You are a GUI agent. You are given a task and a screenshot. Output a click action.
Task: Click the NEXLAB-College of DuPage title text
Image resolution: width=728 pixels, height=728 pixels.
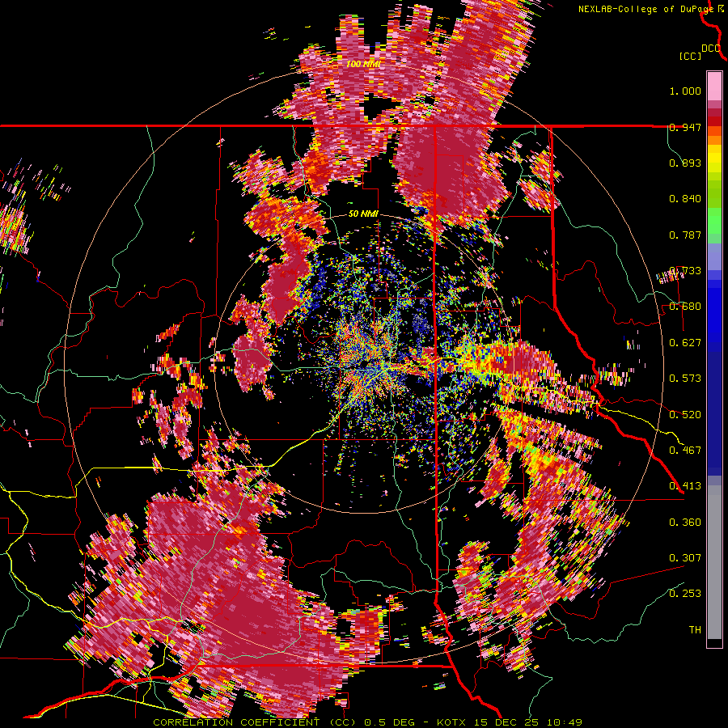point(645,9)
